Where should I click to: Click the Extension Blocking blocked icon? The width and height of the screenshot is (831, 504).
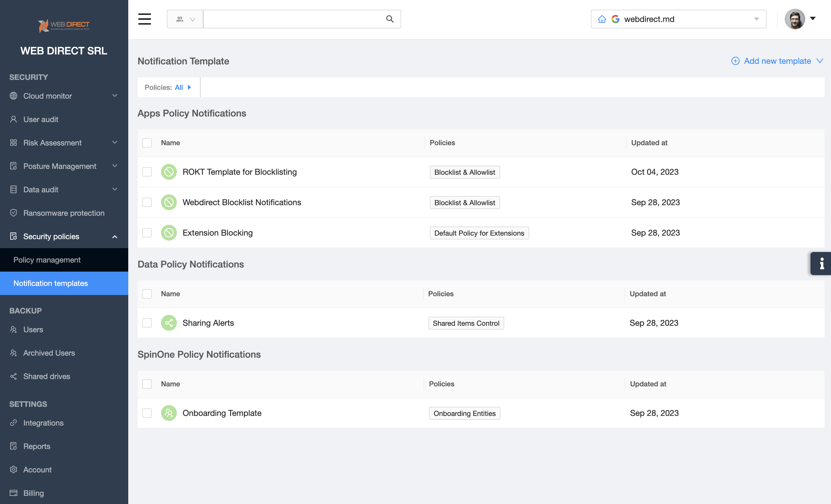(169, 233)
